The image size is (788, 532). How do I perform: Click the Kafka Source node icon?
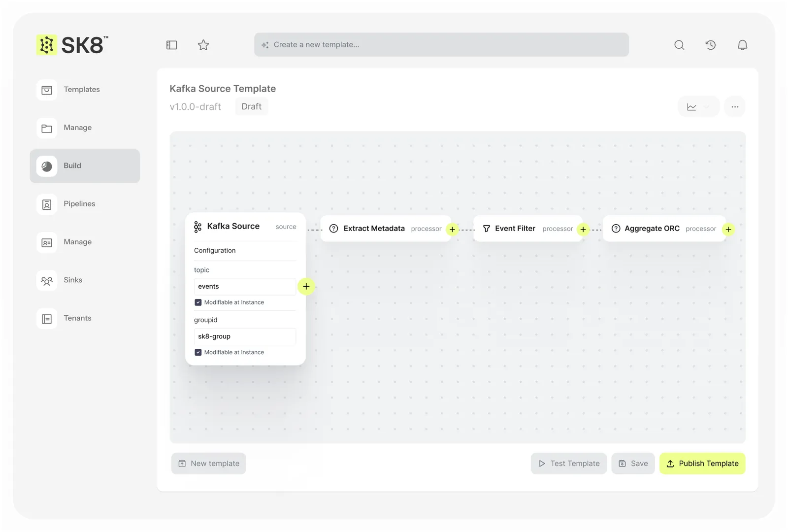point(197,226)
